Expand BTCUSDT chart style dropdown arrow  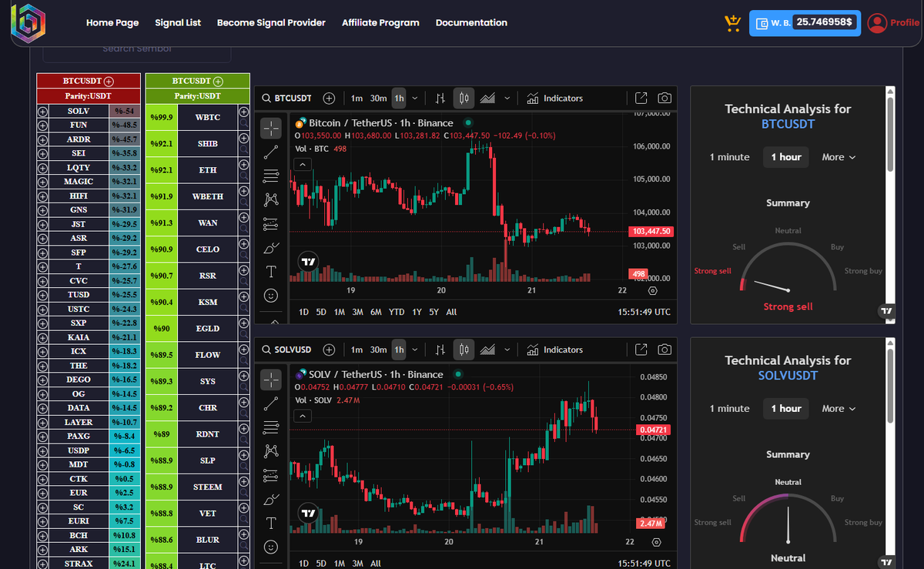tap(507, 98)
